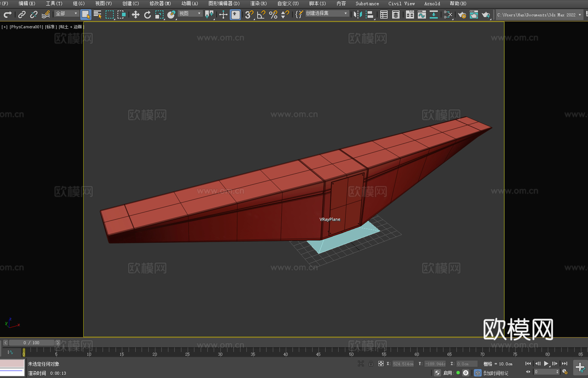The height and width of the screenshot is (378, 588).
Task: Click Render Production teapot icon
Action: pos(486,14)
